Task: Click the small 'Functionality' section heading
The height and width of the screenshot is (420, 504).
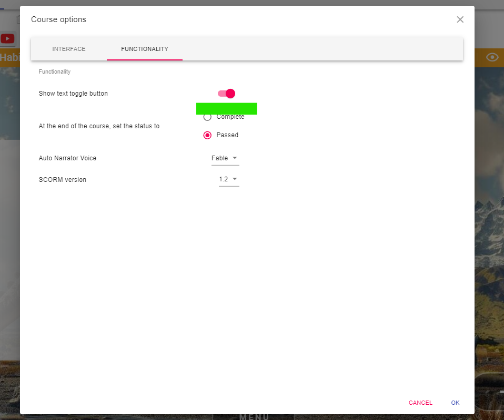Action: [55, 71]
